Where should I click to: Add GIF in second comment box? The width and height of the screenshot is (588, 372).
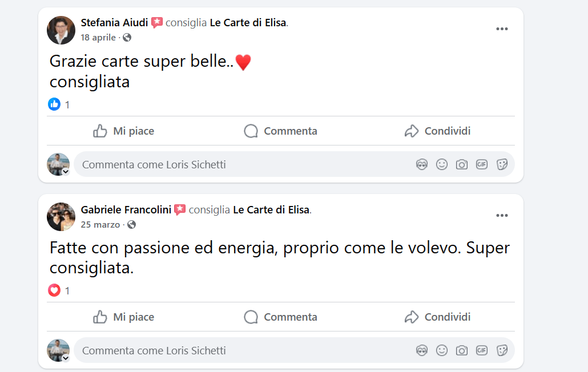482,350
